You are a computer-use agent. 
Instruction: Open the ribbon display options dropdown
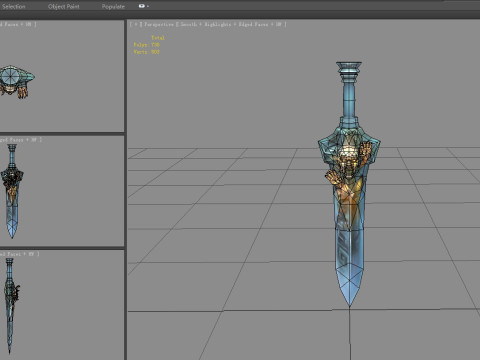tap(144, 6)
